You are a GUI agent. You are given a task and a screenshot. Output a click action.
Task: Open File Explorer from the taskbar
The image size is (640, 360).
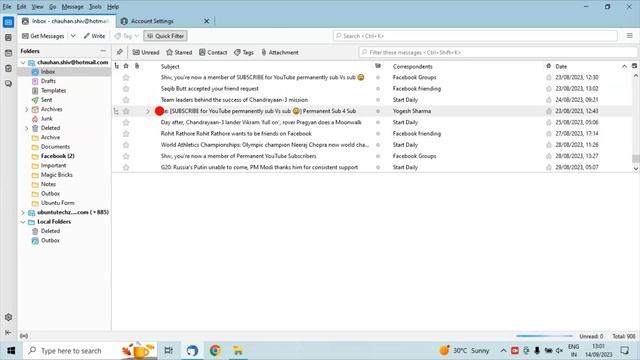[238, 351]
